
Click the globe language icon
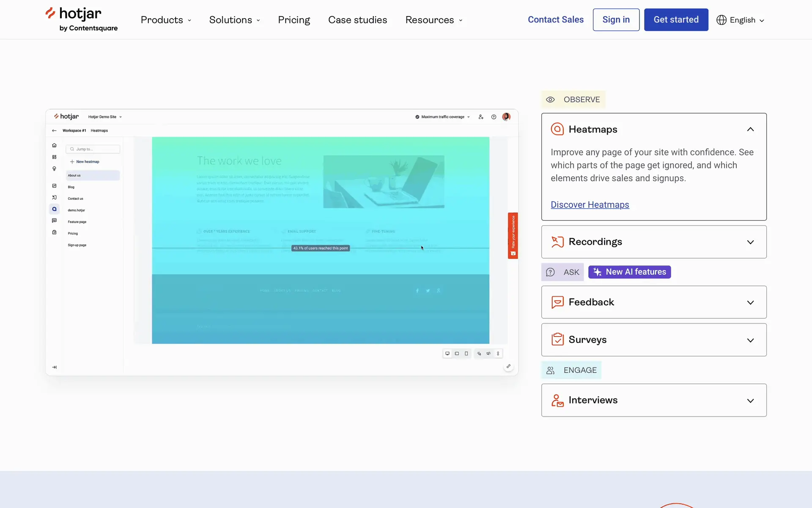[721, 20]
